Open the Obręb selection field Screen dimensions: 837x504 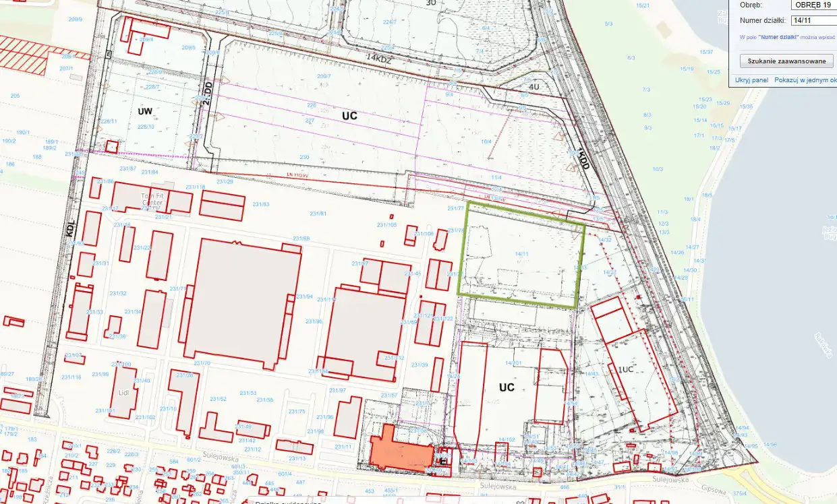coord(814,5)
